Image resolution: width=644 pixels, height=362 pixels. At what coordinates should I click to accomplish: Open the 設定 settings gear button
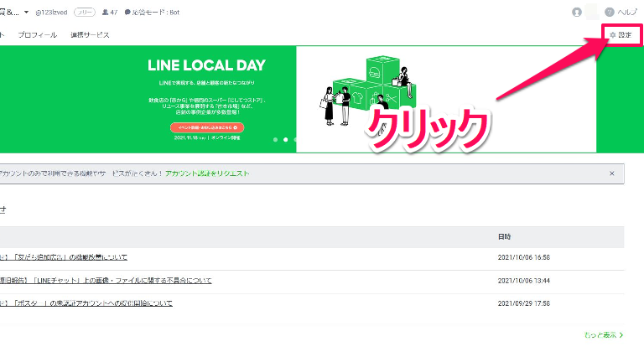coord(621,35)
